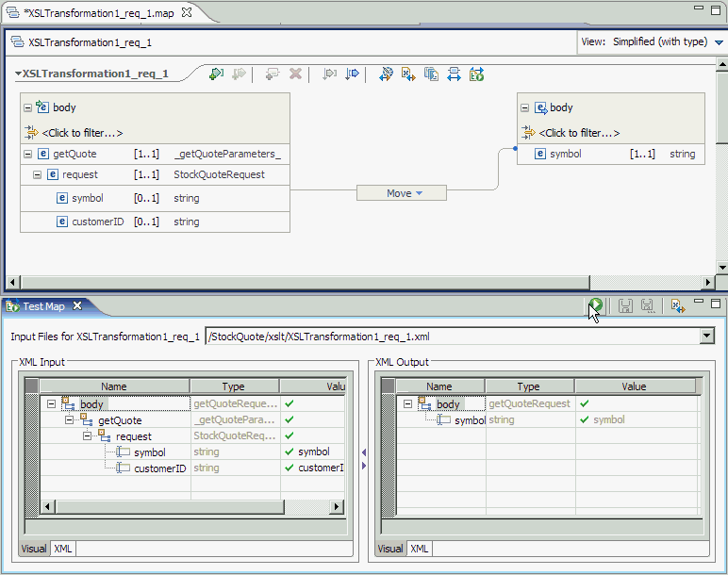Click XML Input horizontal scrollbar right arrow
Screen dimensions: 728x575
pyautogui.click(x=337, y=507)
